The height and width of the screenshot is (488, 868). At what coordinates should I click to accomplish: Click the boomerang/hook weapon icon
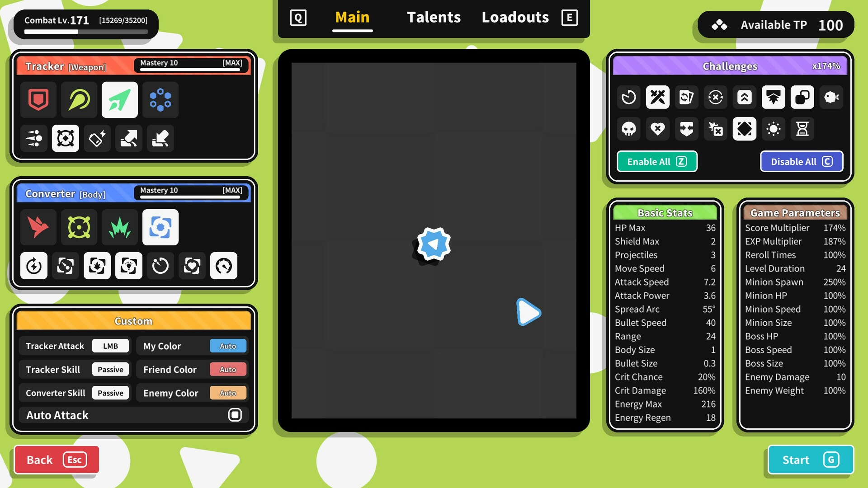pyautogui.click(x=79, y=99)
